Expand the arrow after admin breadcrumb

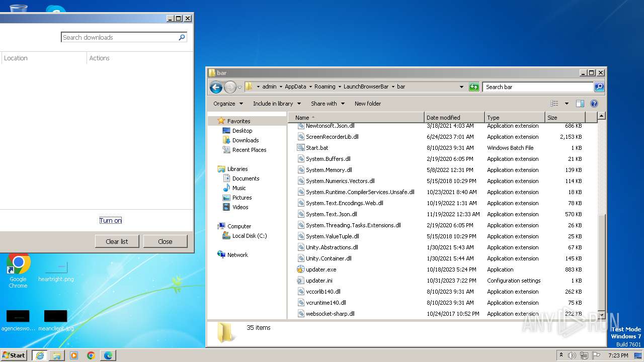(280, 87)
